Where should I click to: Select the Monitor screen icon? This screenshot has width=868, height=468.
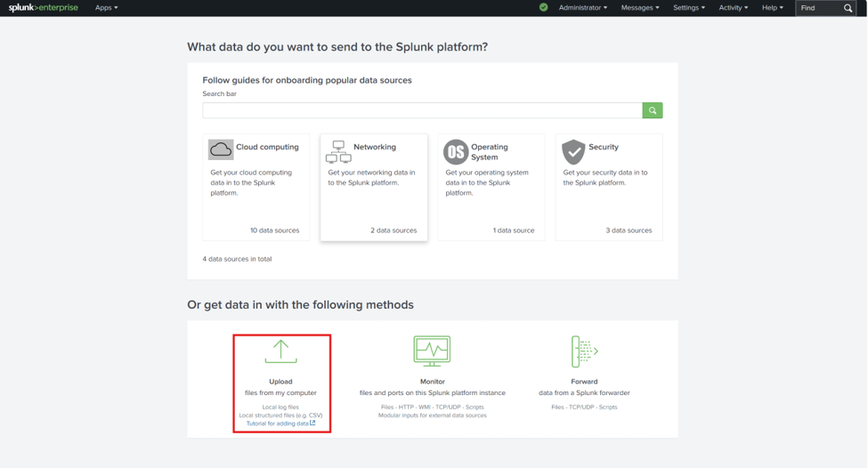click(x=432, y=351)
